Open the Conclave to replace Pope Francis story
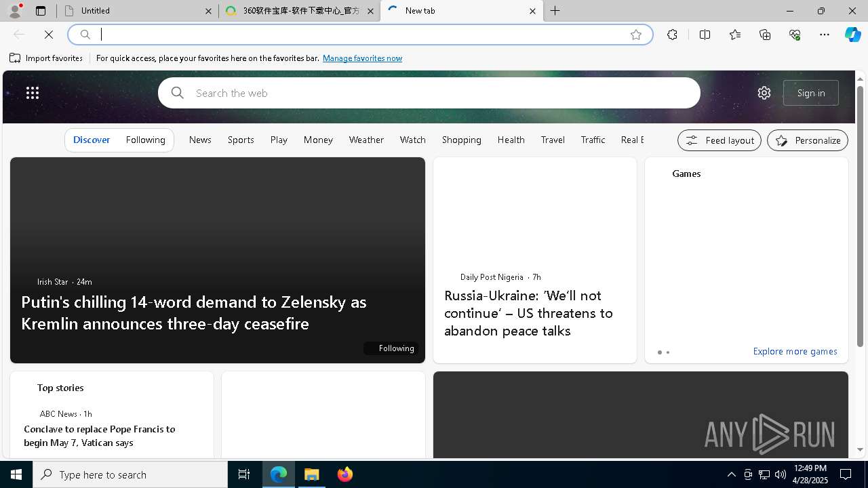This screenshot has width=868, height=488. [x=100, y=436]
